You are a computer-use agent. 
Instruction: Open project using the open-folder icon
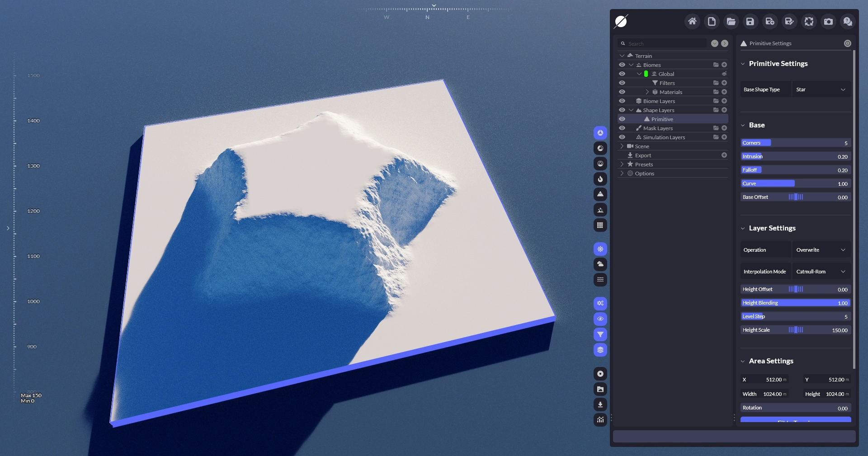point(731,21)
